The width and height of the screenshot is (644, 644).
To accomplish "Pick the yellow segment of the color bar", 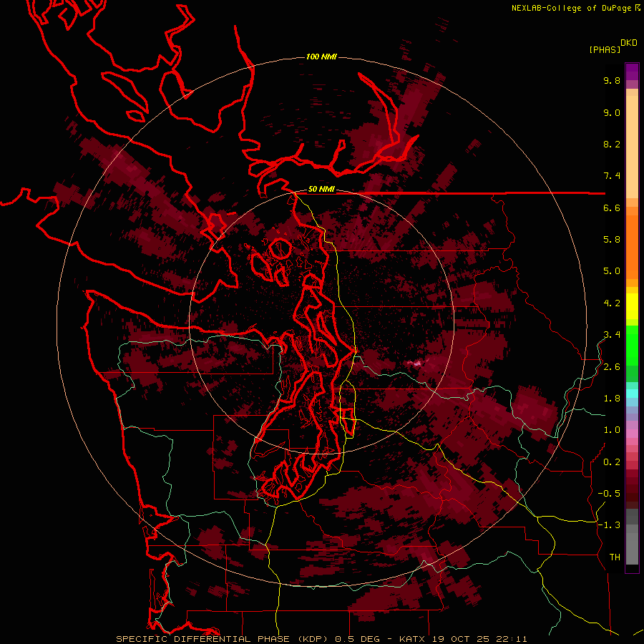I will click(632, 306).
